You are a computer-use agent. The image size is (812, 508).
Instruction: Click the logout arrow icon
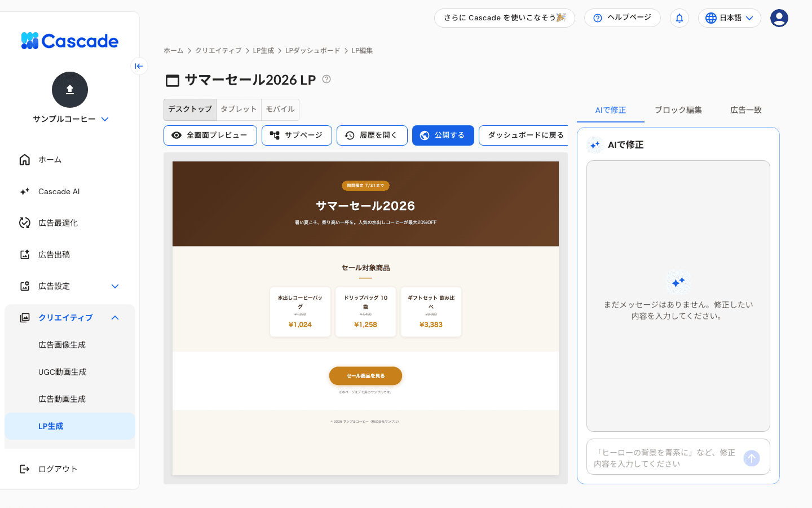(x=25, y=469)
